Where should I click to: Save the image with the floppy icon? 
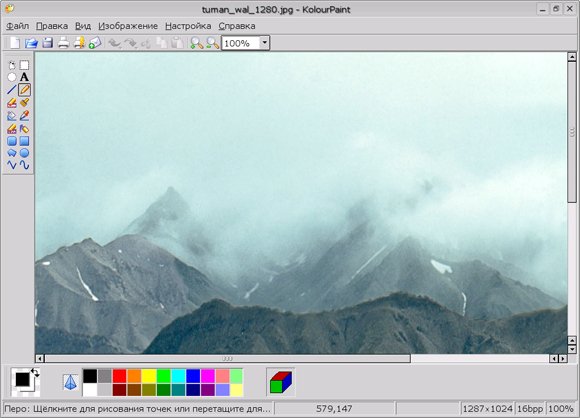[47, 43]
